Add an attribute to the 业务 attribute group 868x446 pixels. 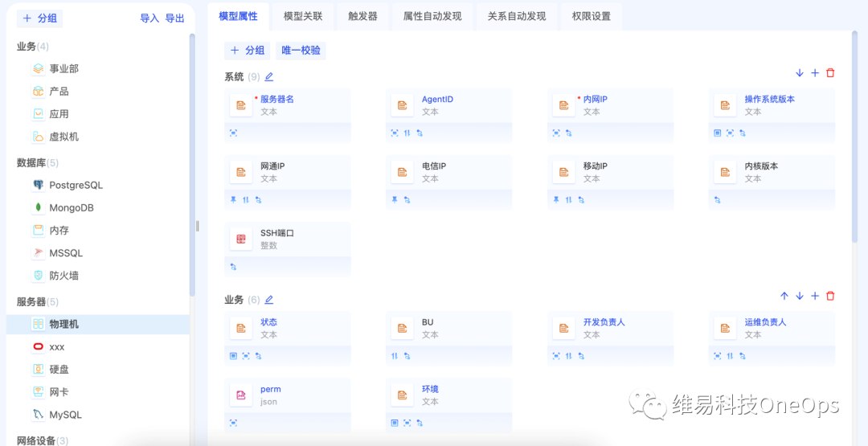(815, 296)
